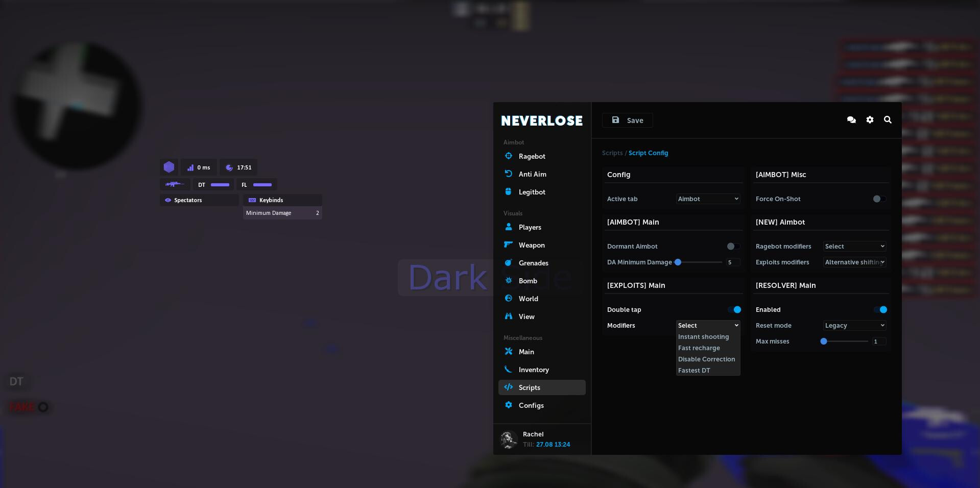The width and height of the screenshot is (980, 488).
Task: Click the subscription date 27.08 13:24
Action: point(553,444)
